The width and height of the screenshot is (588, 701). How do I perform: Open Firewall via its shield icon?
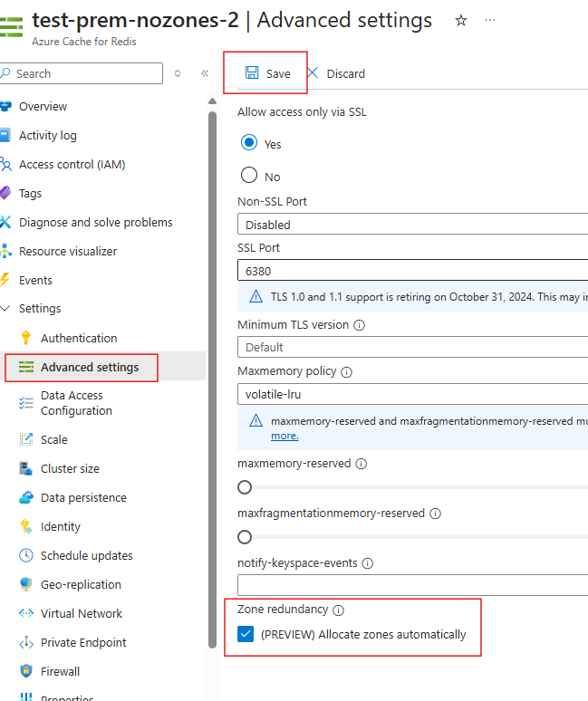tap(25, 672)
